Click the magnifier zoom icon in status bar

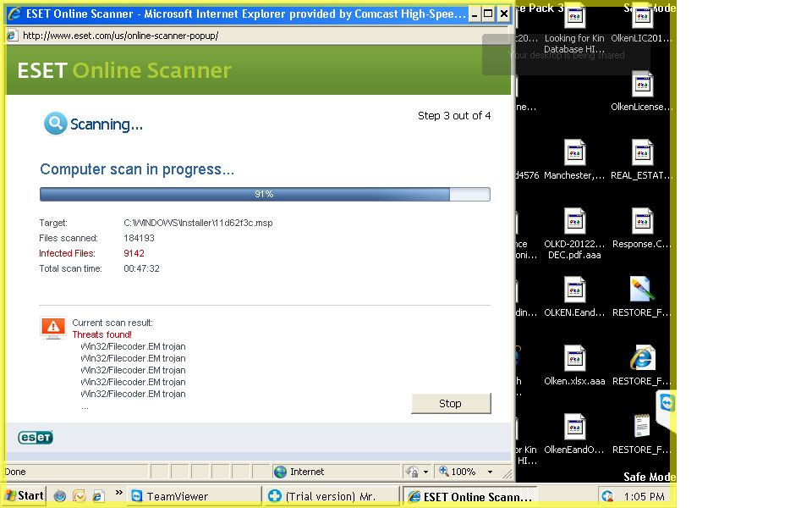(444, 472)
